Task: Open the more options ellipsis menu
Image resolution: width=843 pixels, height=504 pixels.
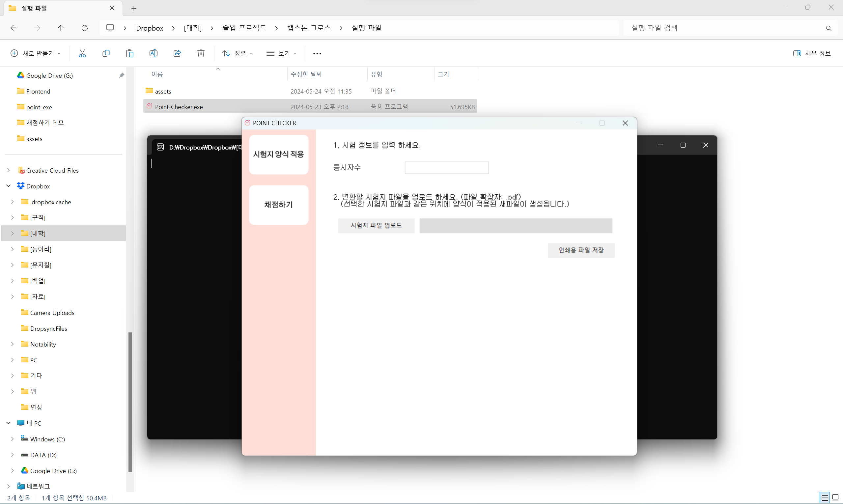Action: coord(317,54)
